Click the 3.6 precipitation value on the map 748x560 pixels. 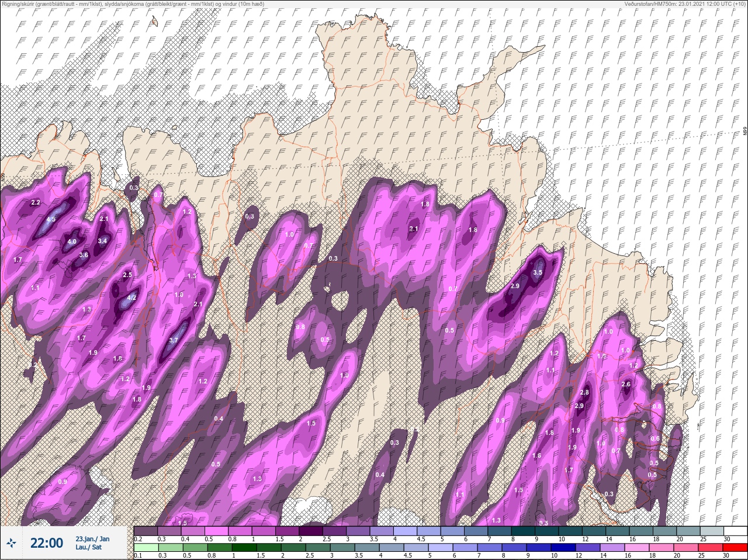click(84, 255)
